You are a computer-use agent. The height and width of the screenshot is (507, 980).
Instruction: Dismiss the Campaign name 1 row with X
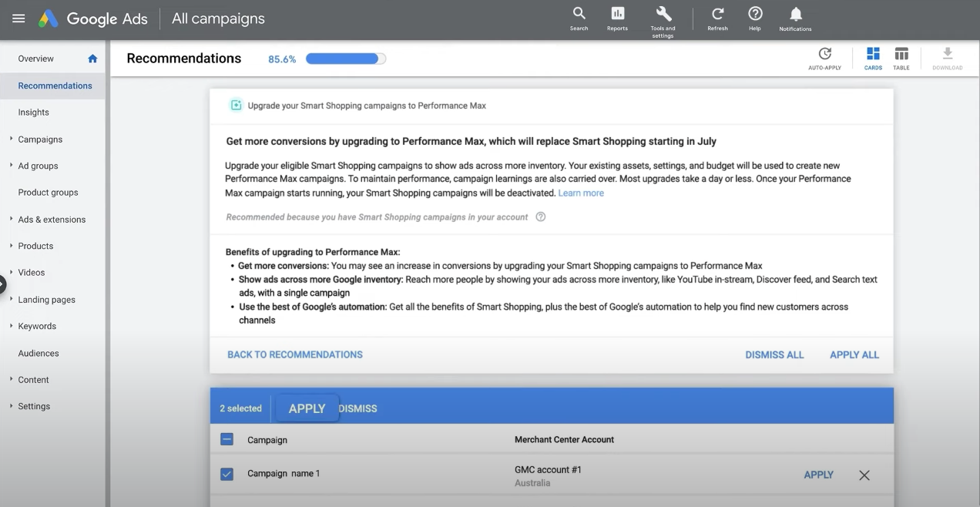[x=864, y=475]
